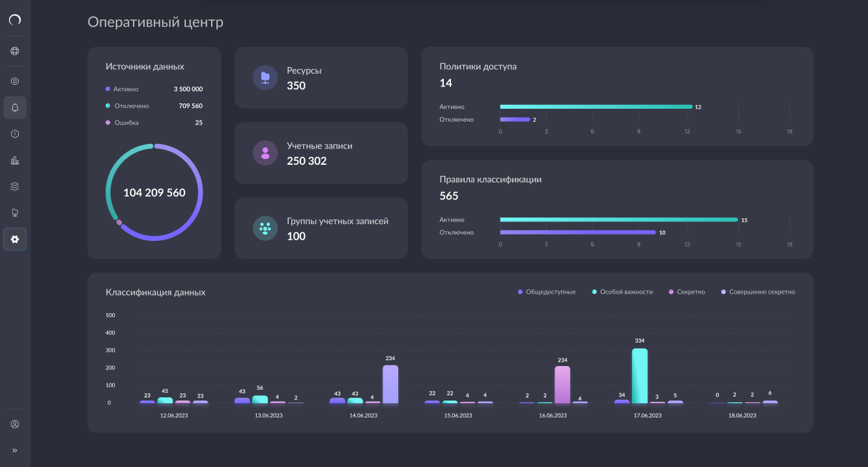Image resolution: width=868 pixels, height=467 pixels.
Task: Click the pink 234 bar on 16.06.2023
Action: (x=562, y=384)
